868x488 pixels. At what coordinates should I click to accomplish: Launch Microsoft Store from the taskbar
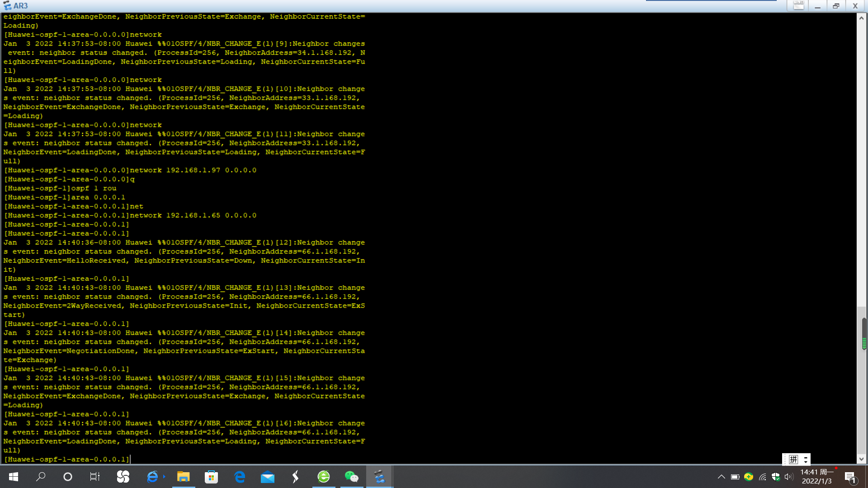point(211,477)
